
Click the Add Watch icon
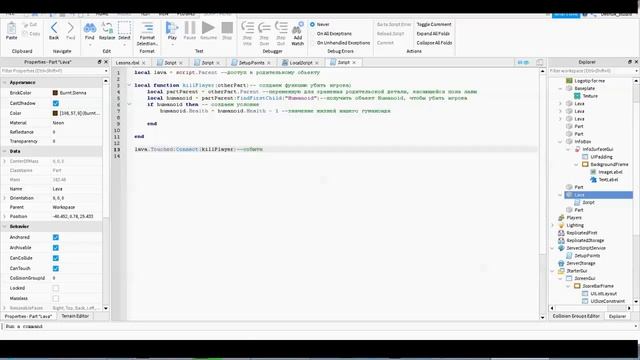click(298, 29)
